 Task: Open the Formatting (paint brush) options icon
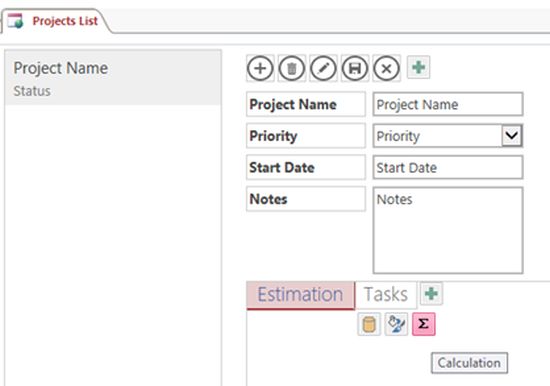(396, 324)
